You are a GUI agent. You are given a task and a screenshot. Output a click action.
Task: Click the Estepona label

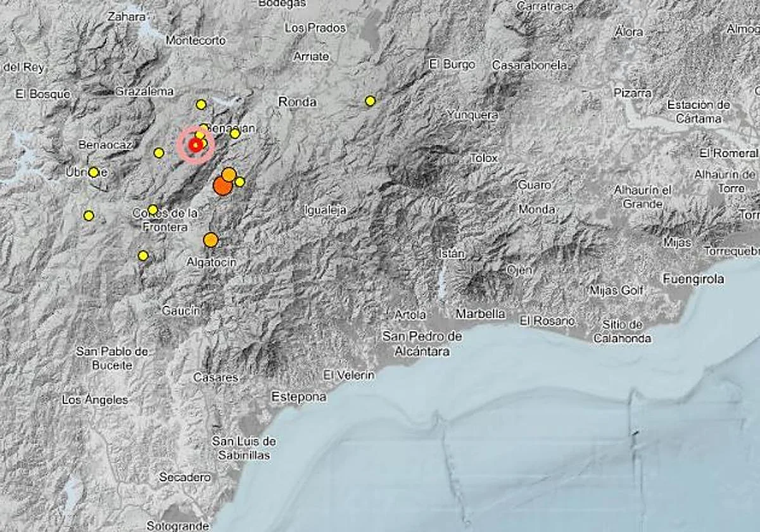(x=298, y=397)
